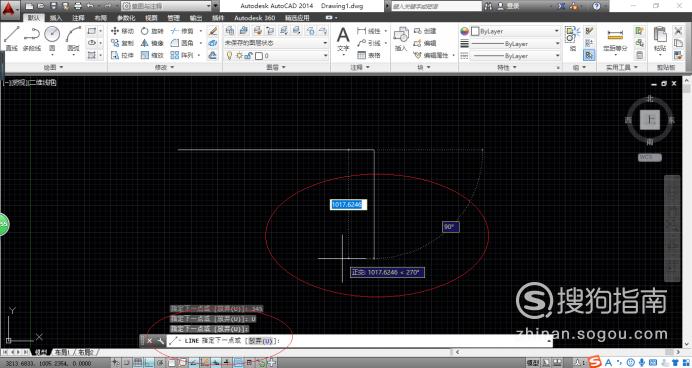Select the Line (直线) drawing tool
The width and height of the screenshot is (692, 368).
coord(11,38)
